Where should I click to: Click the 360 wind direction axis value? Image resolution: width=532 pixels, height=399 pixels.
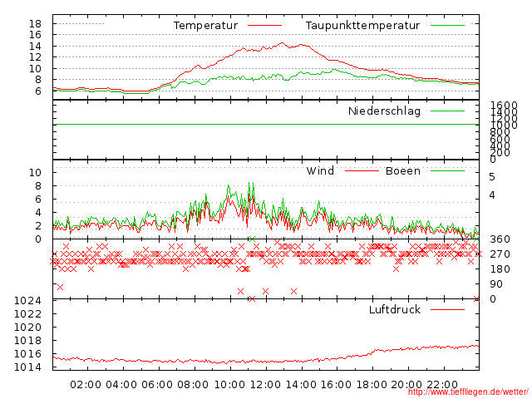pyautogui.click(x=500, y=239)
